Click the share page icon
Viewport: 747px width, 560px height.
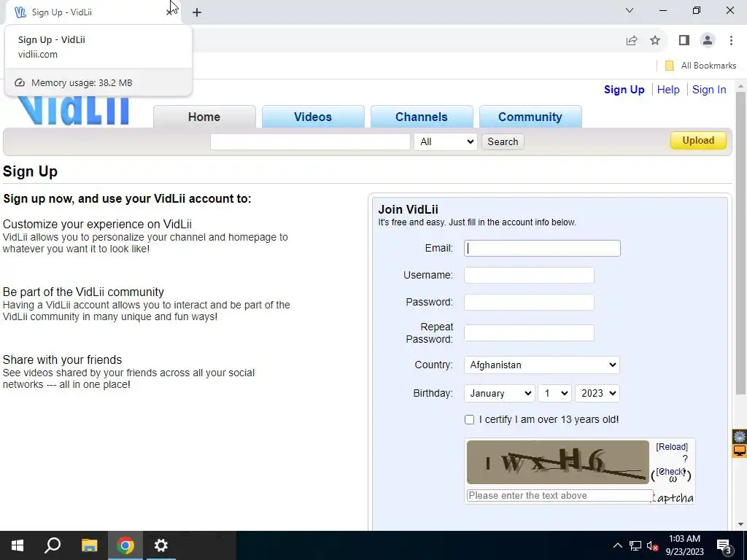click(632, 41)
